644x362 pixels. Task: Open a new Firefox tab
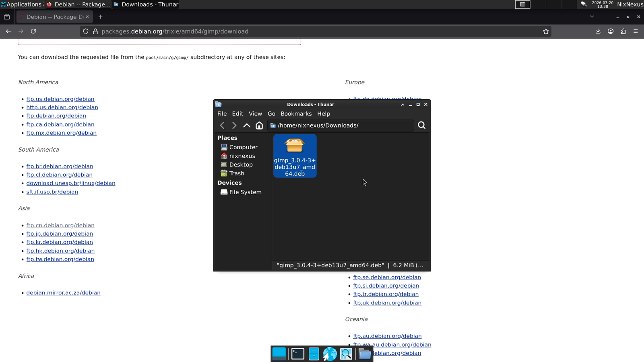click(101, 17)
